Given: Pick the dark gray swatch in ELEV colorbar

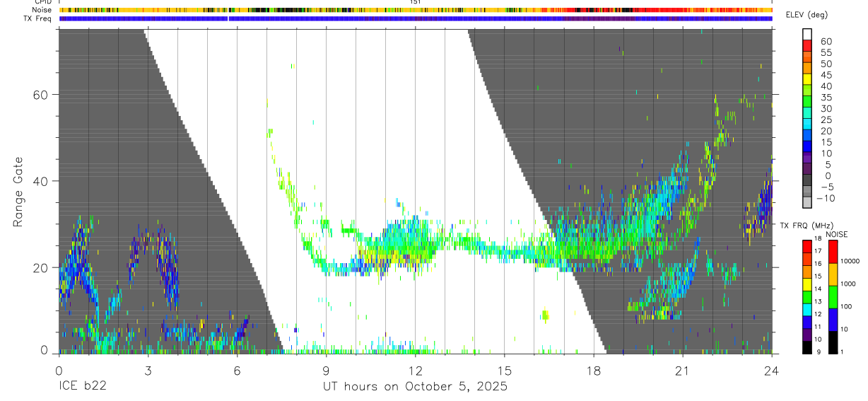Looking at the screenshot, I should pyautogui.click(x=807, y=180).
